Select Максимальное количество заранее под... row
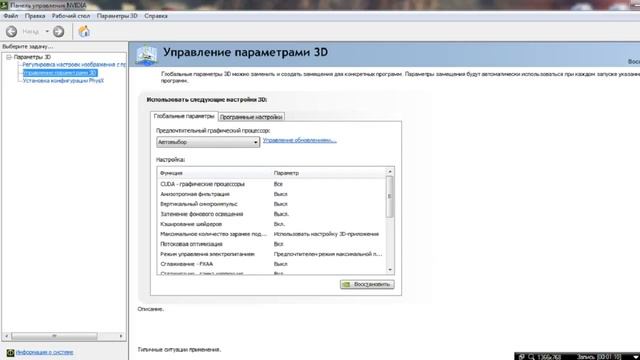 pyautogui.click(x=271, y=234)
